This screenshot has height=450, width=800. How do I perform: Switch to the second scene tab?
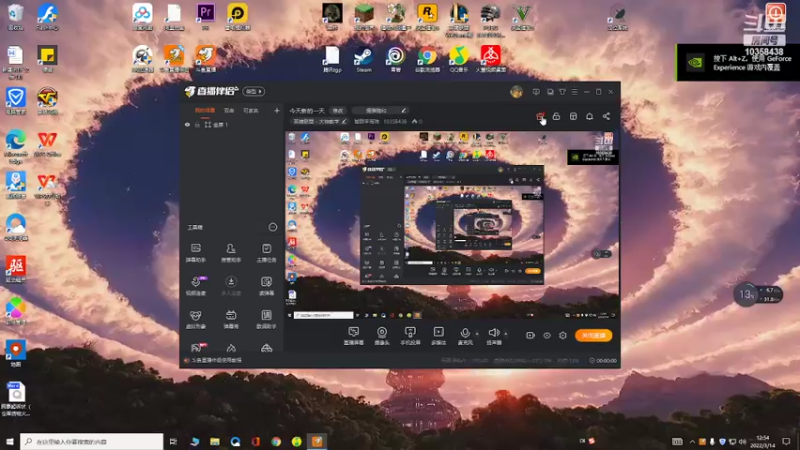click(x=229, y=110)
